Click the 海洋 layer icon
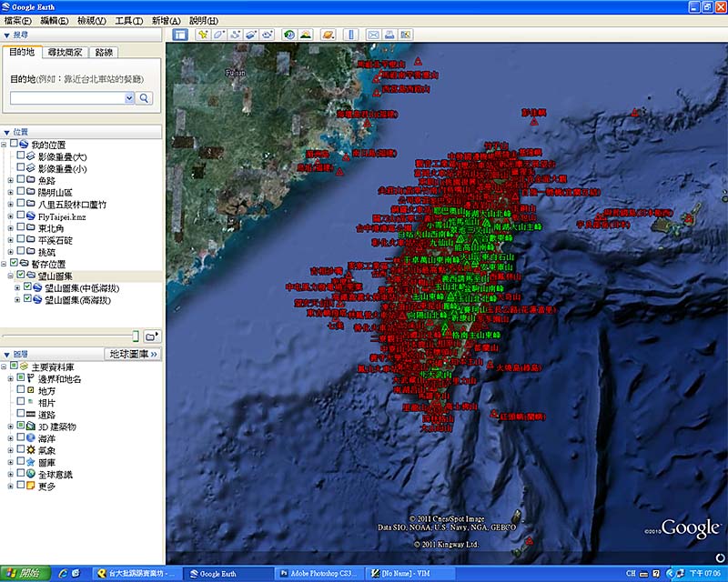The image size is (728, 582). click(31, 437)
